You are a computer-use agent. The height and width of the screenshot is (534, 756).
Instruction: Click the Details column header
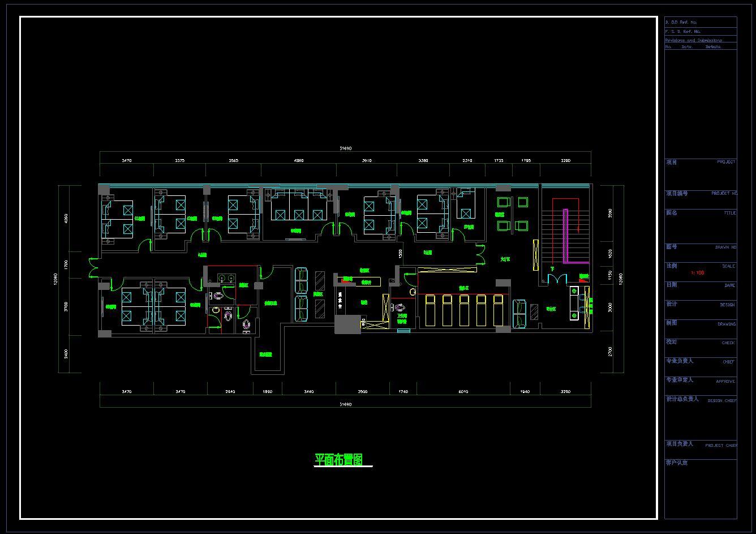tap(713, 46)
